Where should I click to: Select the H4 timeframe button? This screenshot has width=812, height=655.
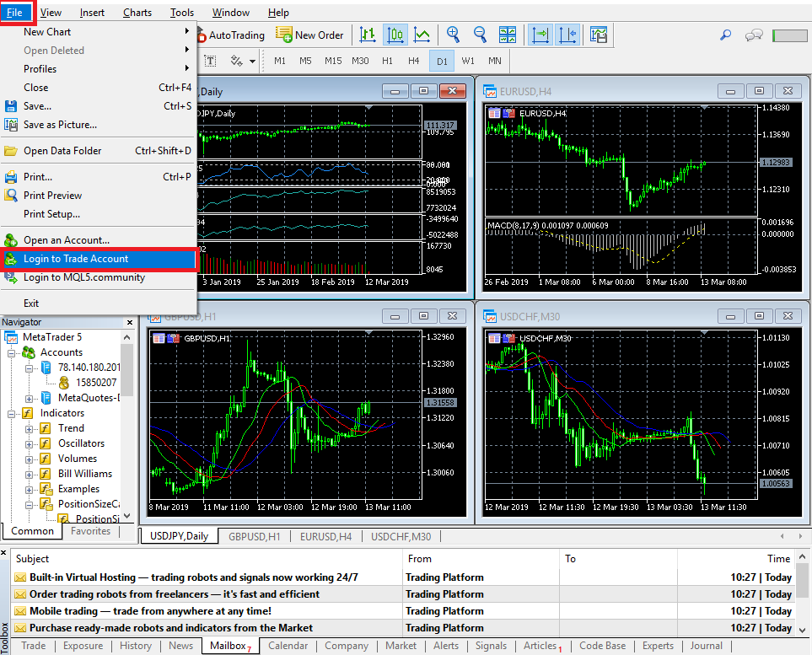pyautogui.click(x=413, y=61)
